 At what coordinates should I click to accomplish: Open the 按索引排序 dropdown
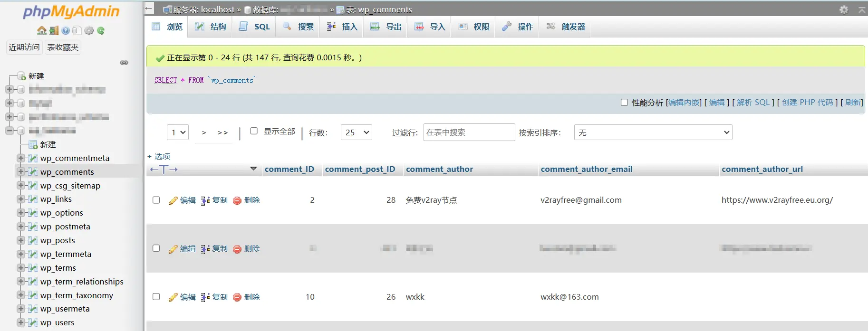(x=653, y=132)
